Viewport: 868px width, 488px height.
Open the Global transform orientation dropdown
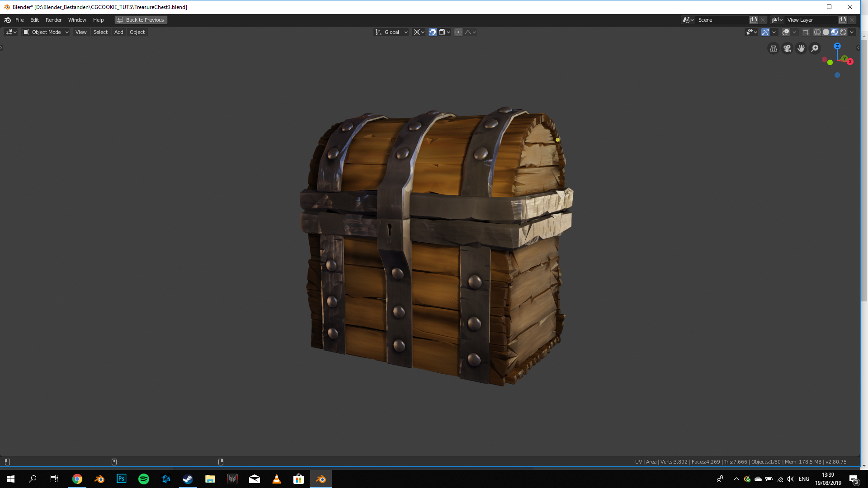(392, 32)
